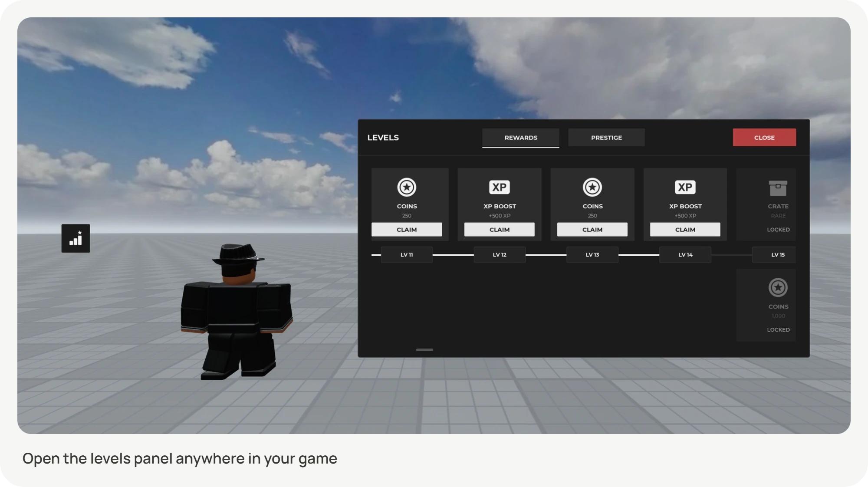
Task: Click the coins icon on LV 11 reward
Action: (x=407, y=187)
